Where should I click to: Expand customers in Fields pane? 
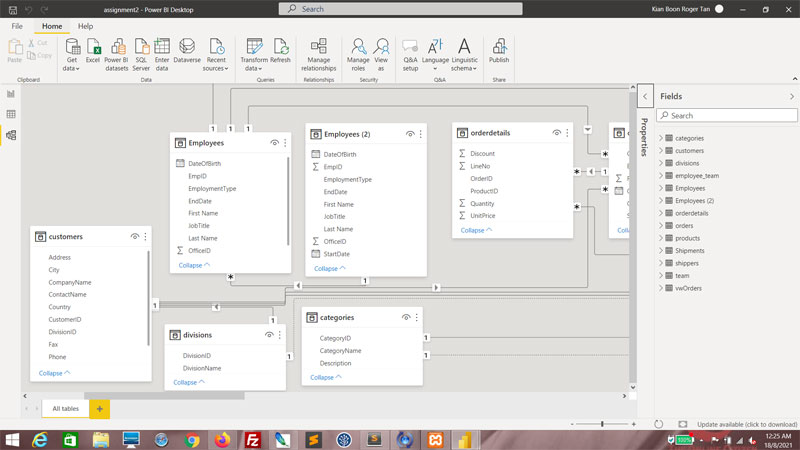661,151
